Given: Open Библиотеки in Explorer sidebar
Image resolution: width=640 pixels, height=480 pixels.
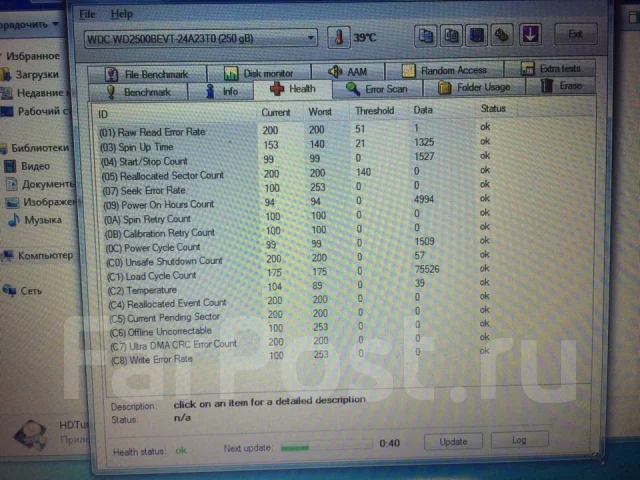Looking at the screenshot, I should tap(40, 148).
